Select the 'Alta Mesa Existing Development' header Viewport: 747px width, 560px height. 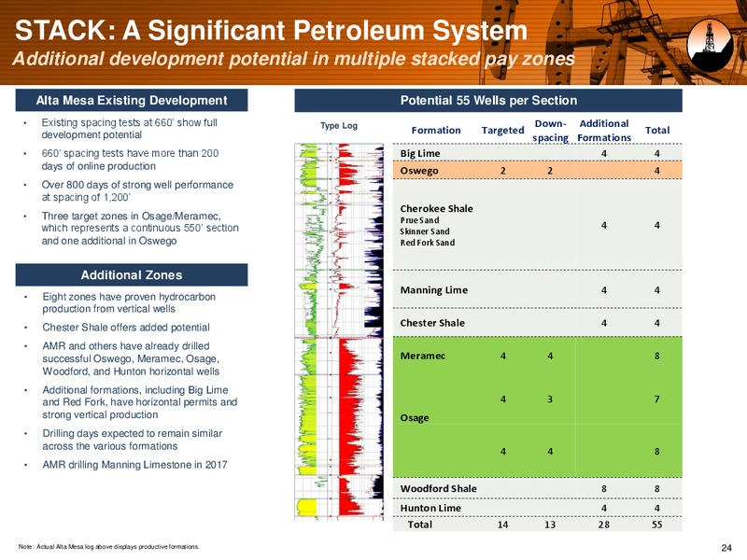[x=132, y=101]
